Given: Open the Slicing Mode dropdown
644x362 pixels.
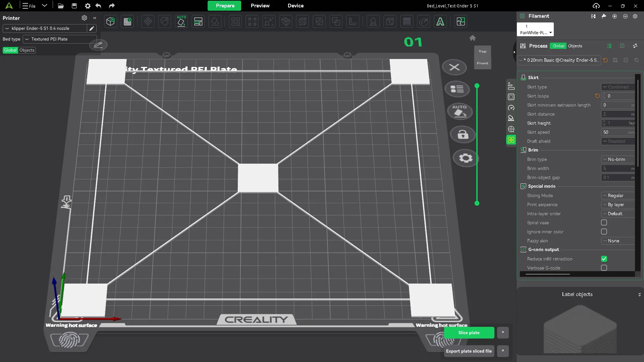Looking at the screenshot, I should coord(618,196).
